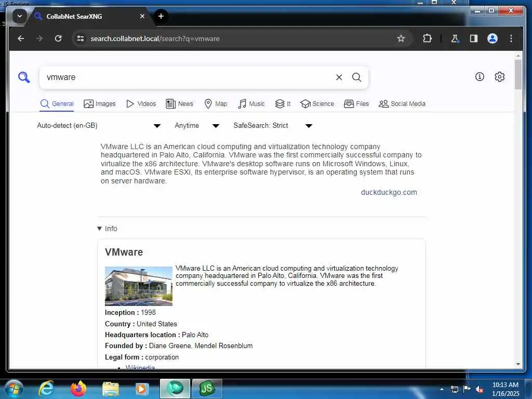
Task: Launch Internet Explorer from taskbar
Action: [x=46, y=389]
